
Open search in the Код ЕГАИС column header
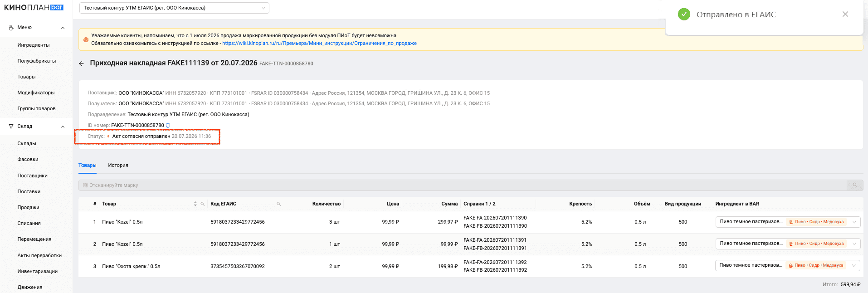coord(279,204)
